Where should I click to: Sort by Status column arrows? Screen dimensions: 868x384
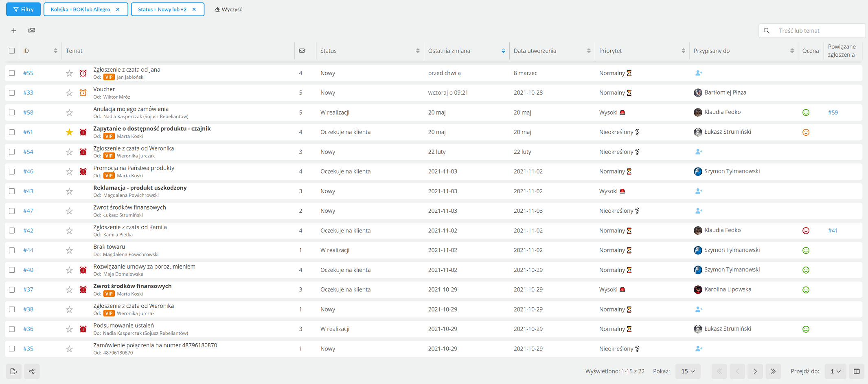pyautogui.click(x=418, y=51)
